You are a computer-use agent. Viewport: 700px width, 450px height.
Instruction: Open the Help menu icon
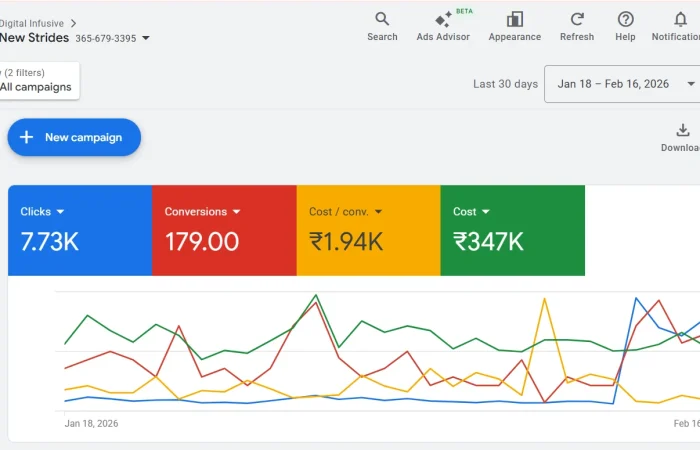tap(625, 20)
